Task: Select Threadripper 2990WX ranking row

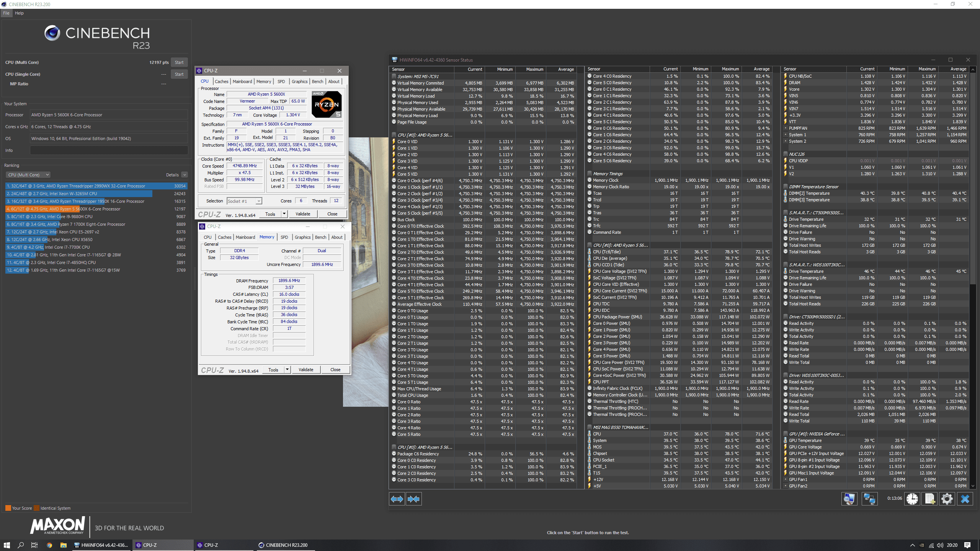Action: point(96,186)
